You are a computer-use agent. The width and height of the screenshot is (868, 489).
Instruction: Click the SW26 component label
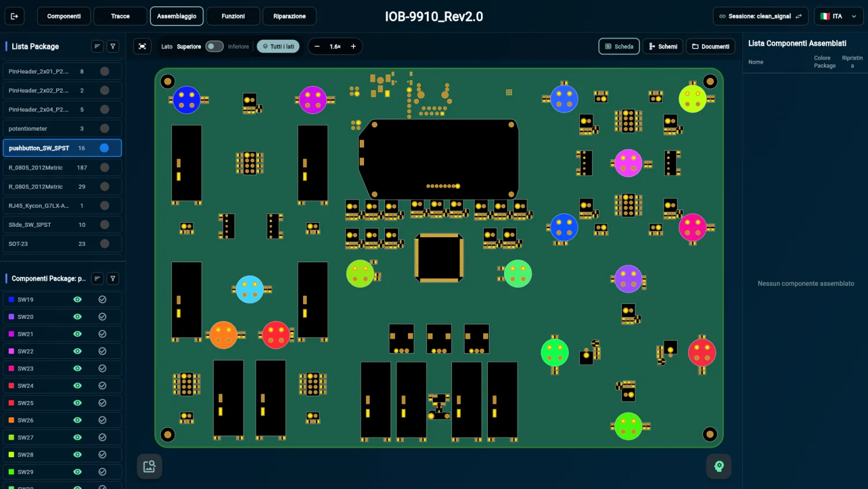coord(25,420)
